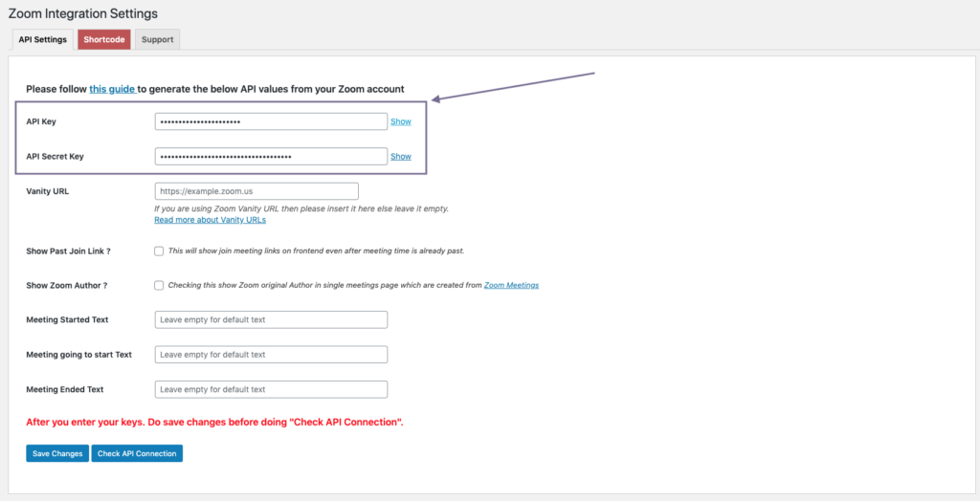Show the hidden API Secret Key value
The image size is (980, 501).
(x=401, y=156)
